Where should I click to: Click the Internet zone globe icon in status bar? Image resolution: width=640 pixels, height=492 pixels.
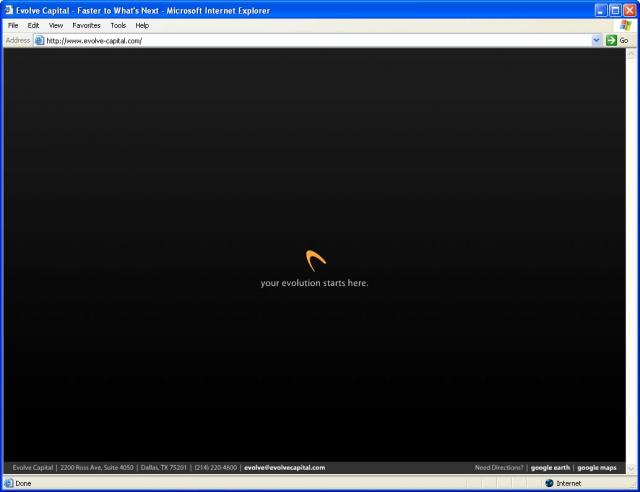548,483
